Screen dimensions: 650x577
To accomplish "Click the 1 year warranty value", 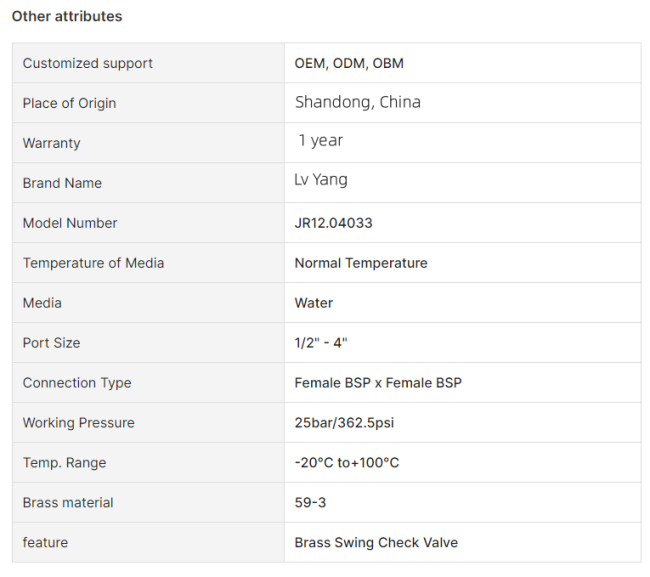I will point(320,141).
